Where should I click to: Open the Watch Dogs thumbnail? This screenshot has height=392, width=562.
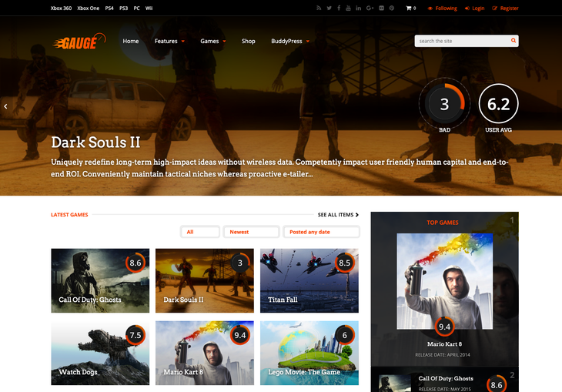tap(100, 353)
